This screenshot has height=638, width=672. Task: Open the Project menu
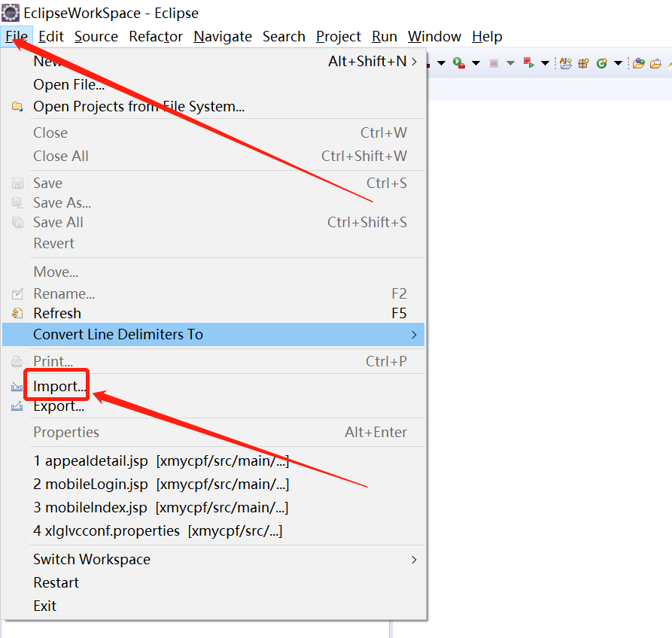click(338, 36)
